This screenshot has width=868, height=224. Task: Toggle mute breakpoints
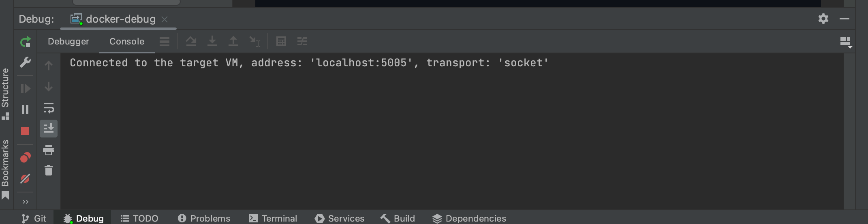[x=25, y=179]
